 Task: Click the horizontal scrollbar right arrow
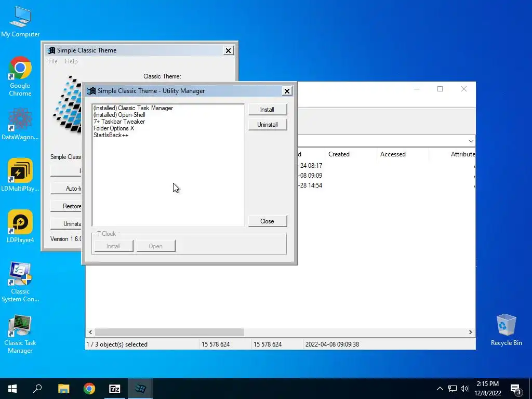pyautogui.click(x=471, y=332)
